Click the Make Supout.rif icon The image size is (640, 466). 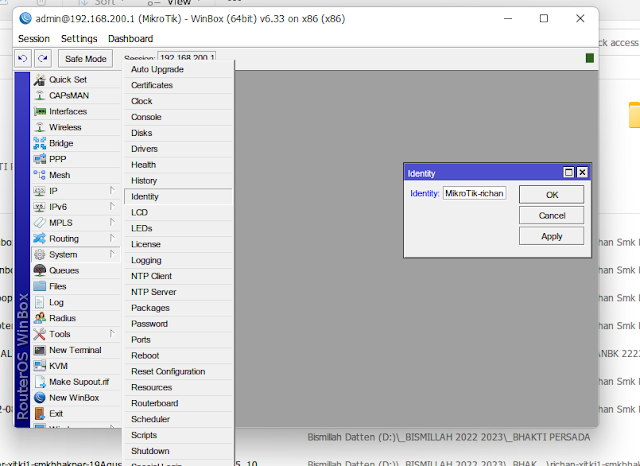(x=40, y=382)
